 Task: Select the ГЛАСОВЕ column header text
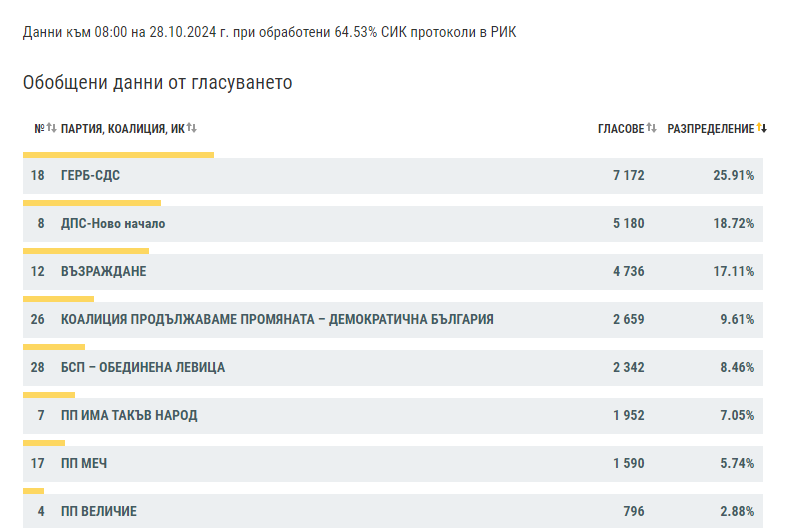pos(621,129)
